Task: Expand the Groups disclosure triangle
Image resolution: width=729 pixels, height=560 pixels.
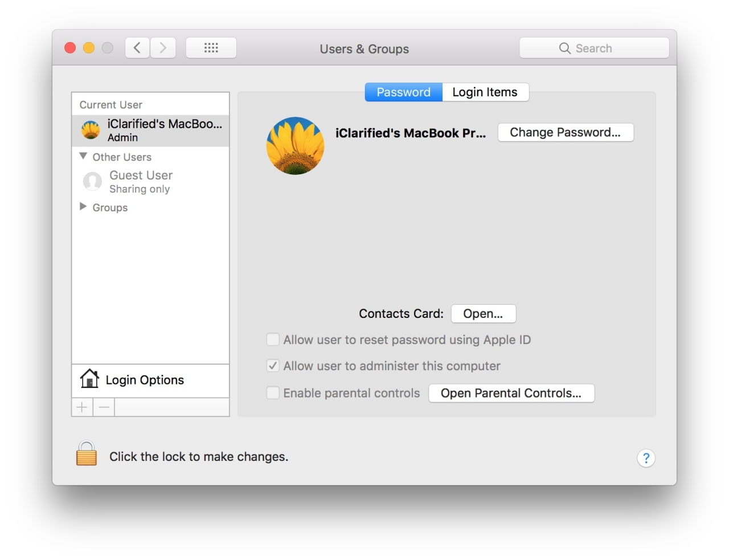Action: coord(83,207)
